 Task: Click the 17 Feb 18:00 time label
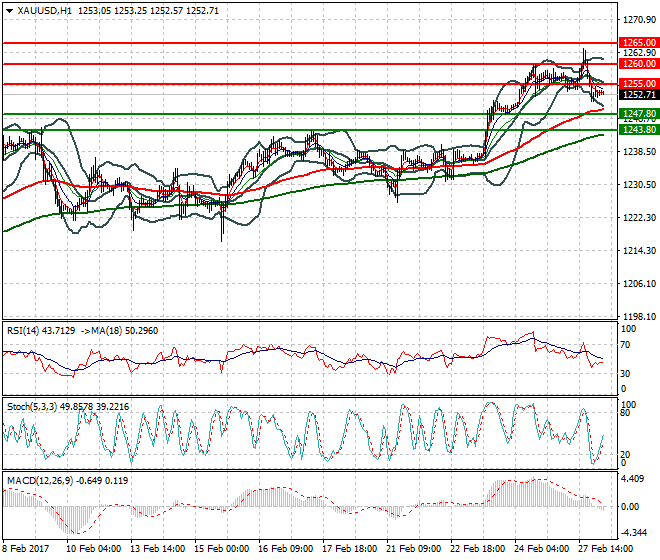[350, 549]
